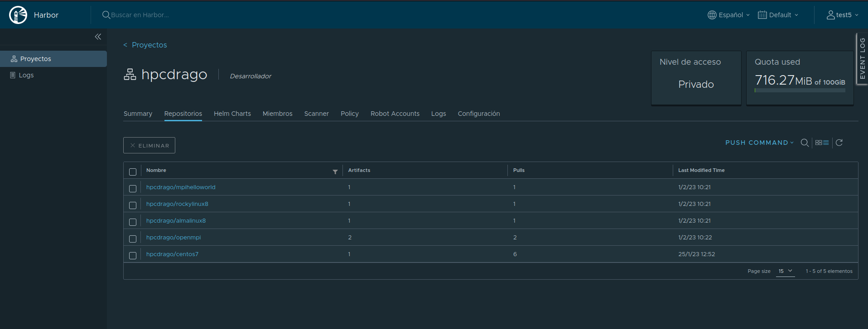
Task: Go to the Configuración tab
Action: click(479, 114)
